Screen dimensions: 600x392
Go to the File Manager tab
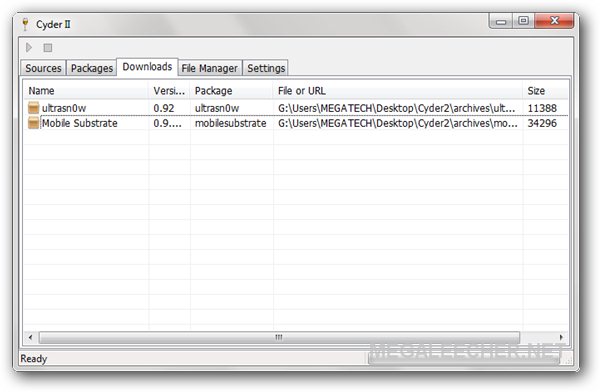(210, 68)
